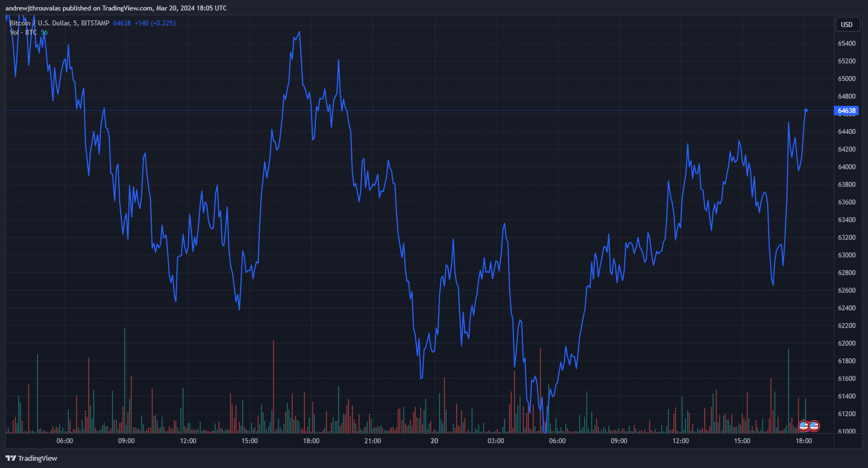This screenshot has width=868, height=468.
Task: Click the TradingView wordmark text
Action: (x=37, y=458)
